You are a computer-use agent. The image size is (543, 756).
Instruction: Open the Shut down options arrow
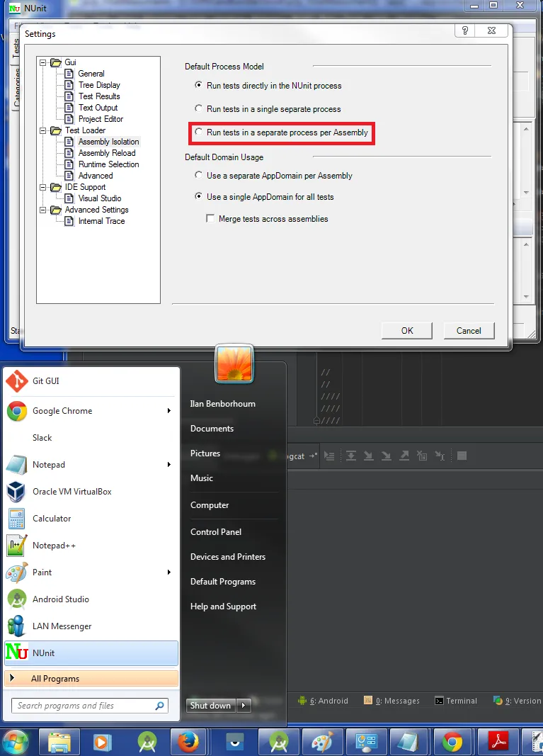click(x=244, y=706)
